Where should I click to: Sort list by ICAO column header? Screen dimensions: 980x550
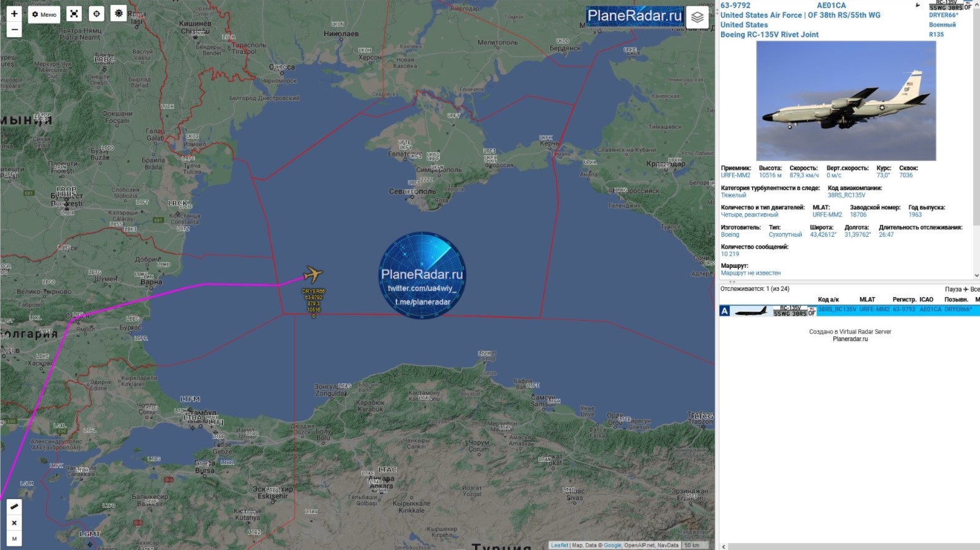(x=927, y=300)
